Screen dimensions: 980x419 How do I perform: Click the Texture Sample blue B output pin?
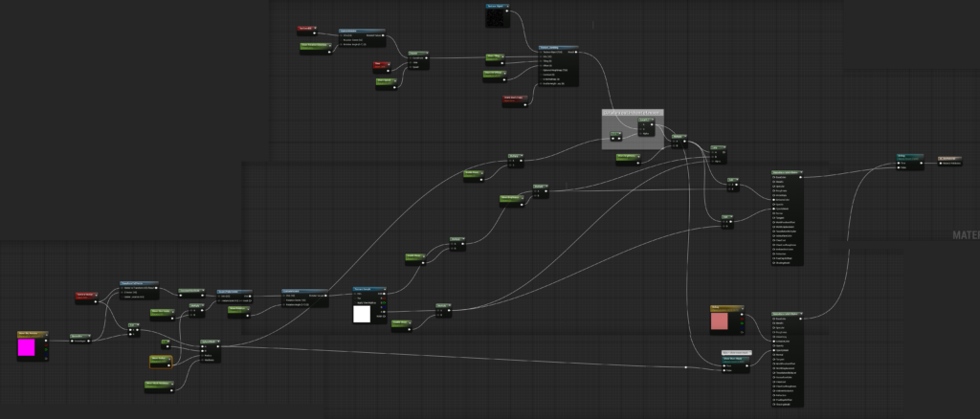pyautogui.click(x=384, y=307)
